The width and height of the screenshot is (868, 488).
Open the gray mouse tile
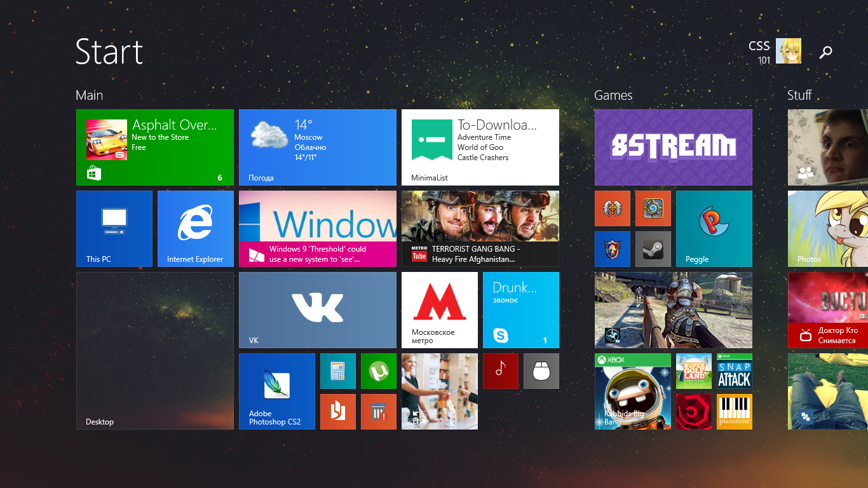tap(541, 371)
